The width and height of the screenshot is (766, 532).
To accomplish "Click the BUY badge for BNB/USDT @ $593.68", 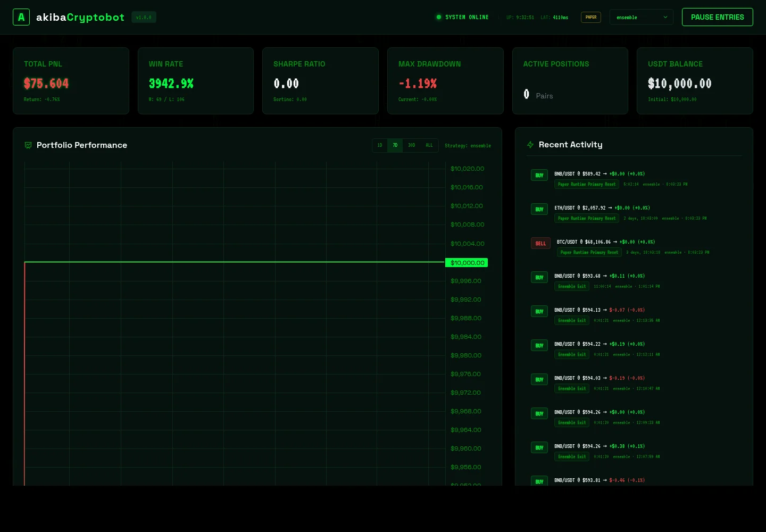I will [539, 277].
